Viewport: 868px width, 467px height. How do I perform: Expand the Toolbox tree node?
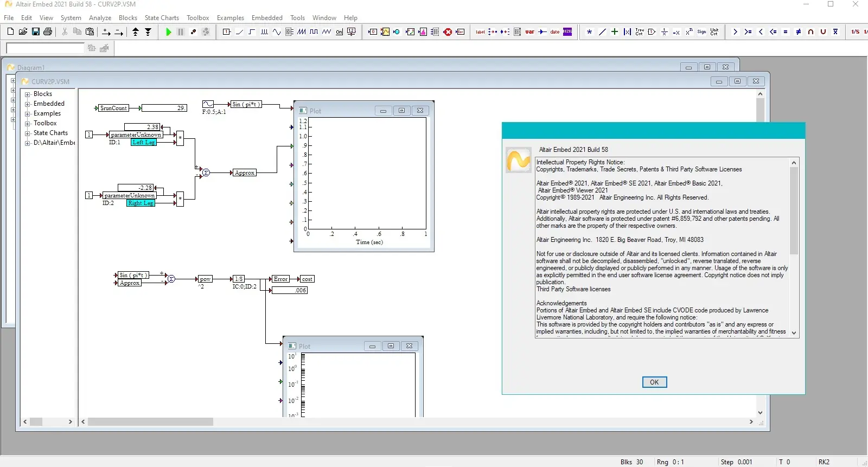click(x=28, y=124)
